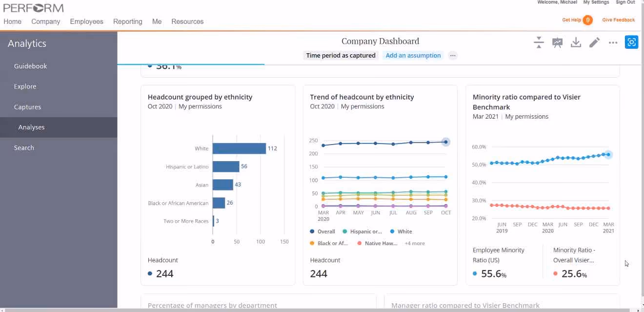The image size is (644, 312).
Task: Select Analyses in Analytics sidebar
Action: click(59, 127)
